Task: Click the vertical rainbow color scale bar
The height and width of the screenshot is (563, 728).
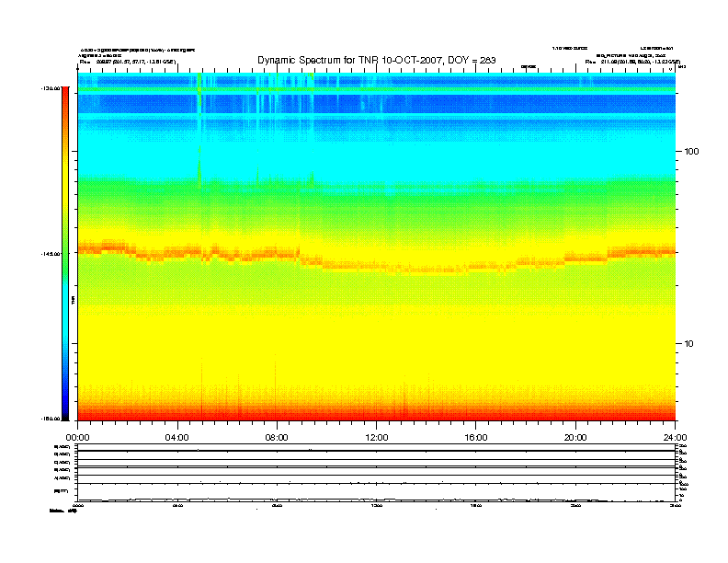Action: pos(65,253)
